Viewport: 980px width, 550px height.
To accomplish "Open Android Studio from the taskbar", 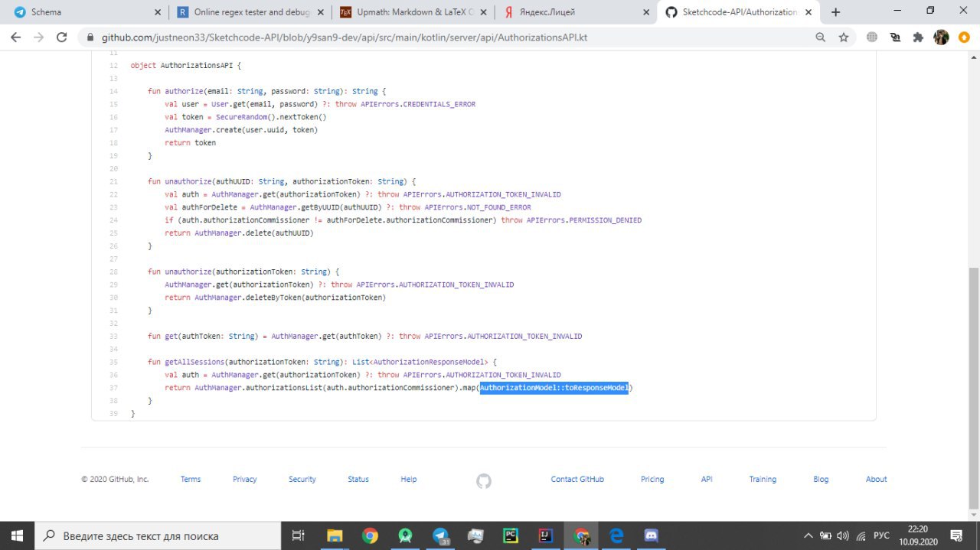I will click(404, 535).
